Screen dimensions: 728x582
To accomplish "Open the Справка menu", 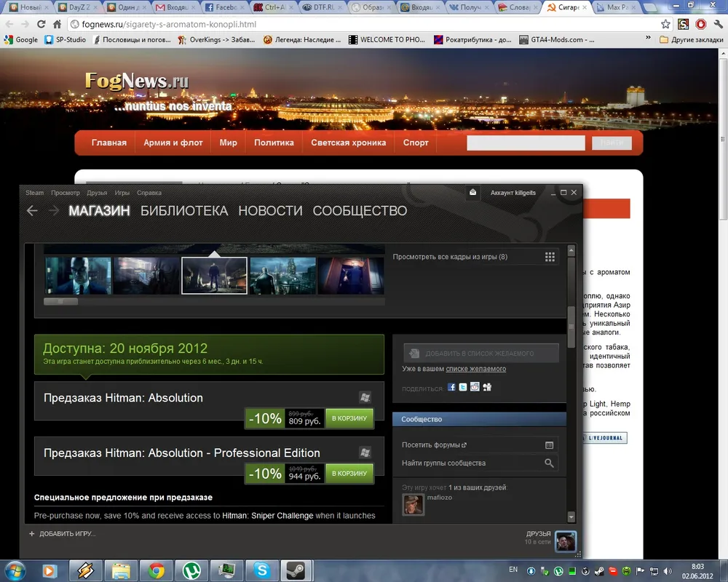I will (149, 193).
